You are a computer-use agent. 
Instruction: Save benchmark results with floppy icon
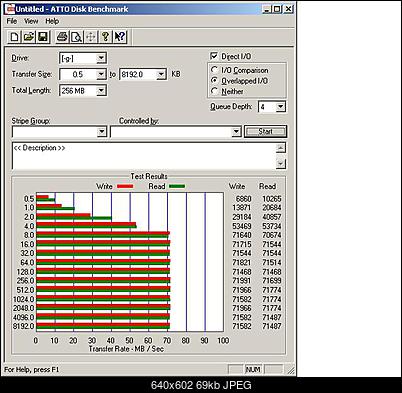click(x=43, y=36)
